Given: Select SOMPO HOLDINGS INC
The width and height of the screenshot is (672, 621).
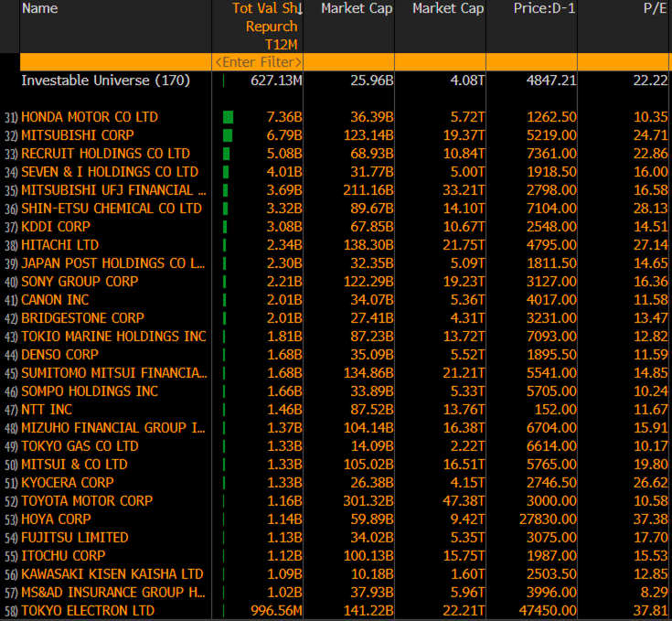Looking at the screenshot, I should click(x=90, y=391).
